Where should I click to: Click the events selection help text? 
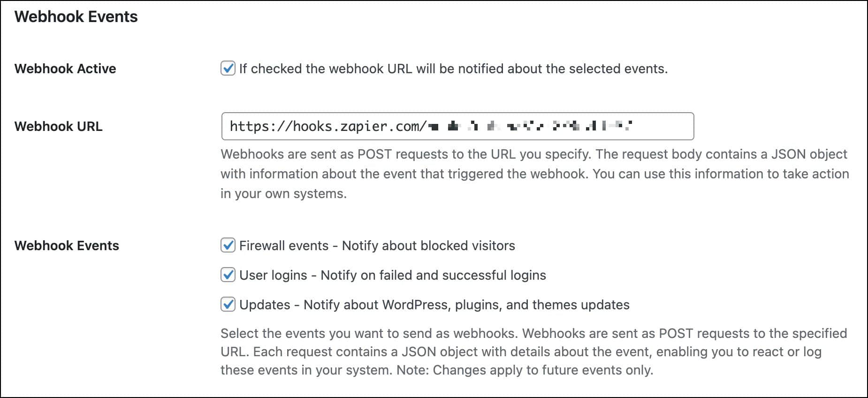point(533,351)
